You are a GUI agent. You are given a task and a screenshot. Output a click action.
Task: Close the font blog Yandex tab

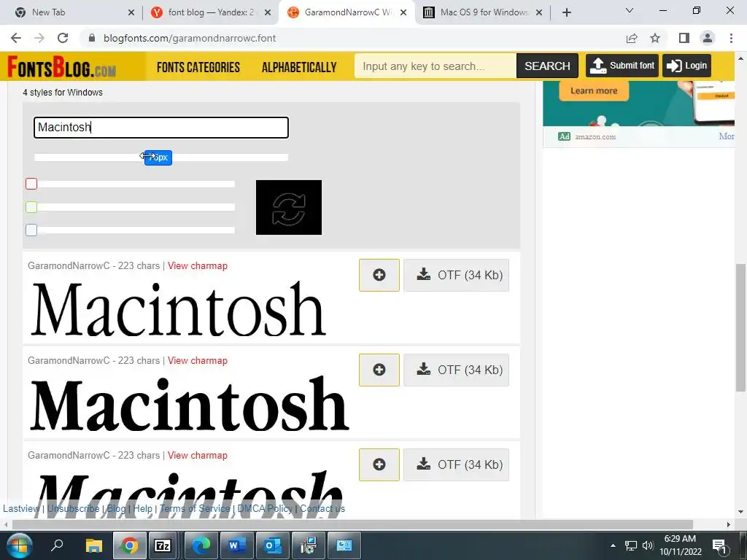(x=268, y=12)
